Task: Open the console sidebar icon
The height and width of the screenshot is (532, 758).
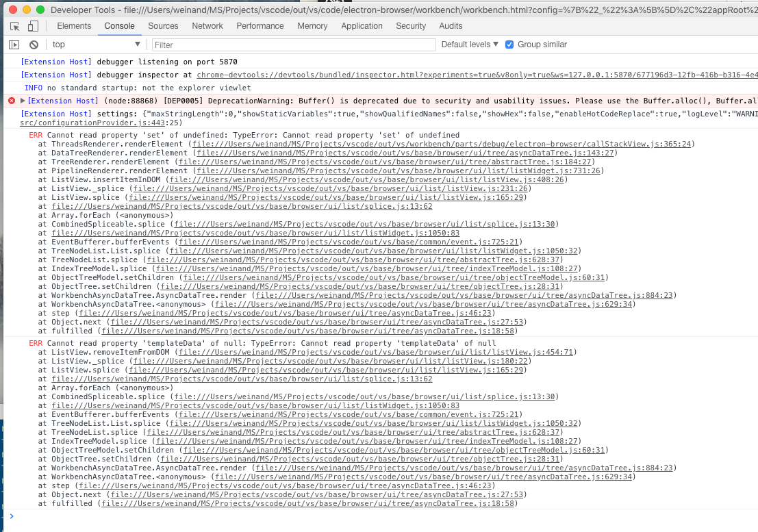Action: click(x=13, y=44)
